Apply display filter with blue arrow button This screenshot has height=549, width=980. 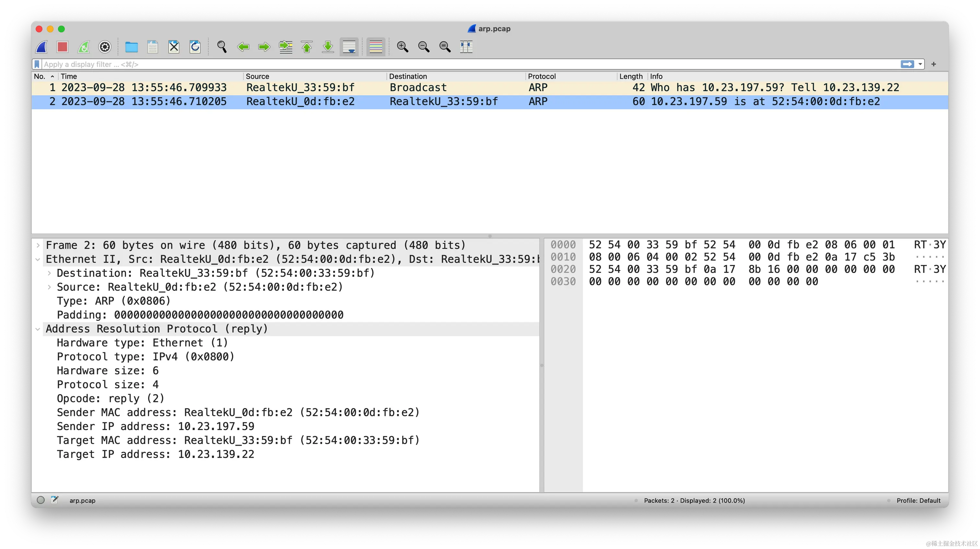(907, 64)
